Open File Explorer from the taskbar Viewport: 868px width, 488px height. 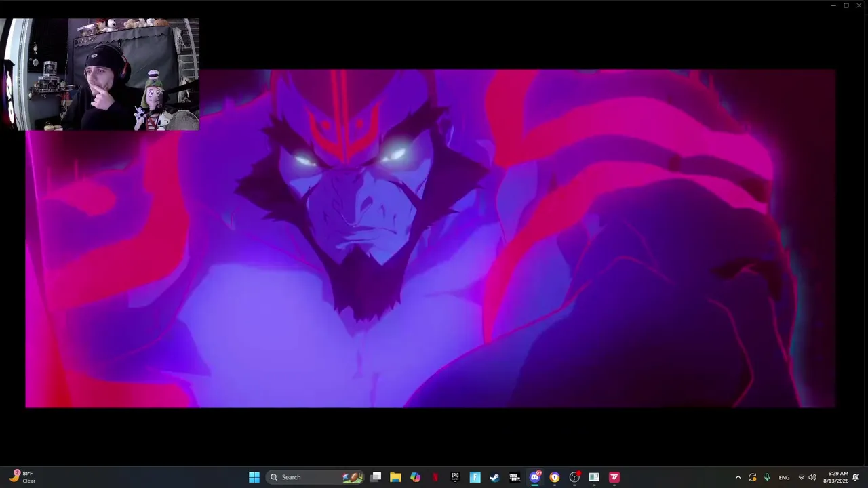395,477
